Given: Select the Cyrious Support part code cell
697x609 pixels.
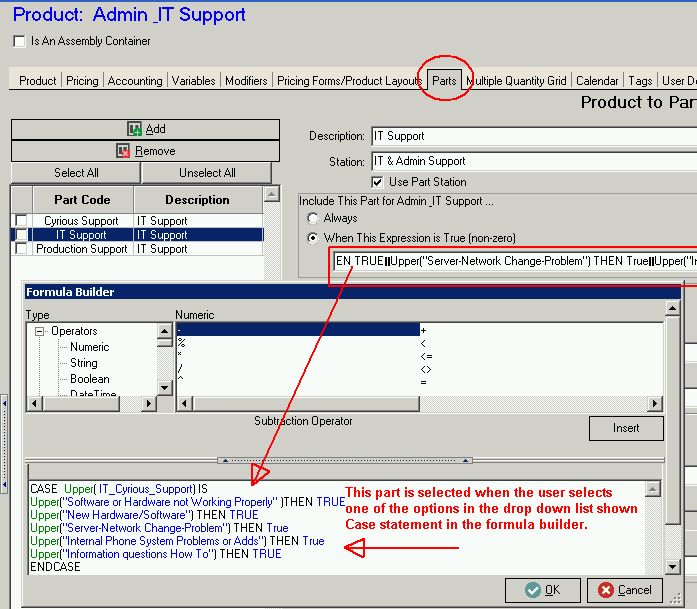Looking at the screenshot, I should 81,221.
